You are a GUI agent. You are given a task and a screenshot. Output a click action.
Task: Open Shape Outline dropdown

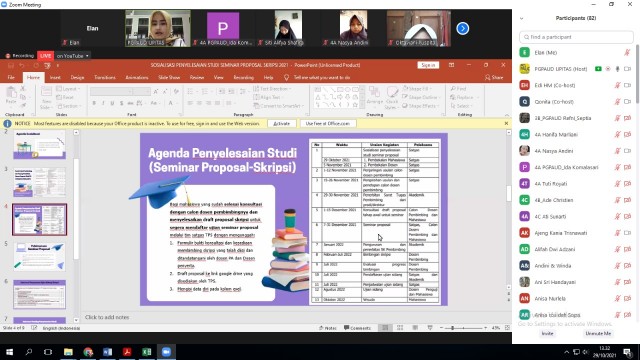420,97
